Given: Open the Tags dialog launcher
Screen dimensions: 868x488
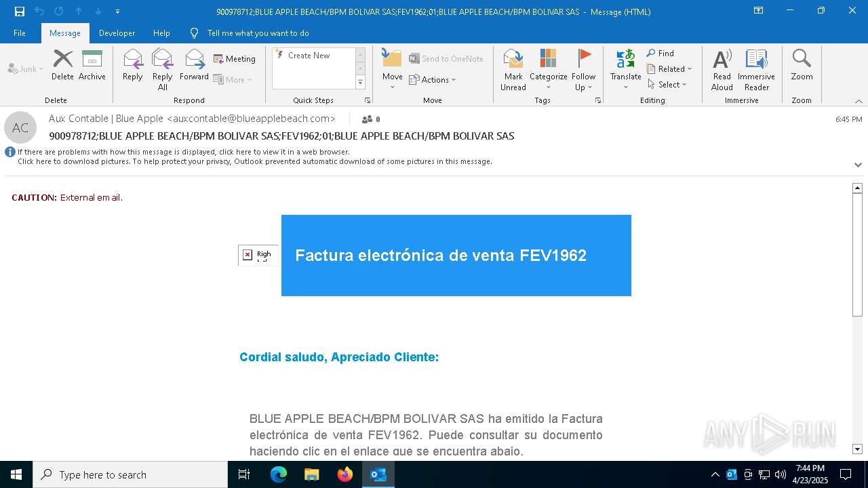Looking at the screenshot, I should click(598, 100).
